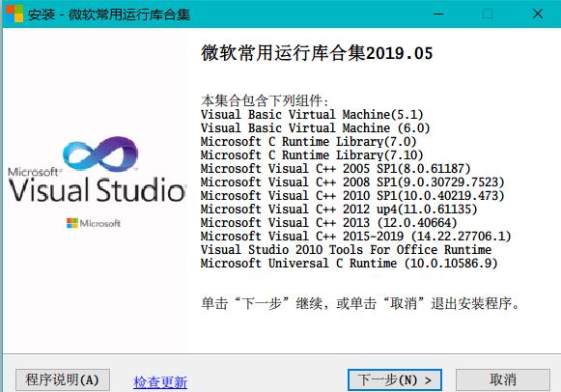The width and height of the screenshot is (561, 392).
Task: Click the Microsoft C Runtime Library(7.10) line
Action: (x=312, y=155)
